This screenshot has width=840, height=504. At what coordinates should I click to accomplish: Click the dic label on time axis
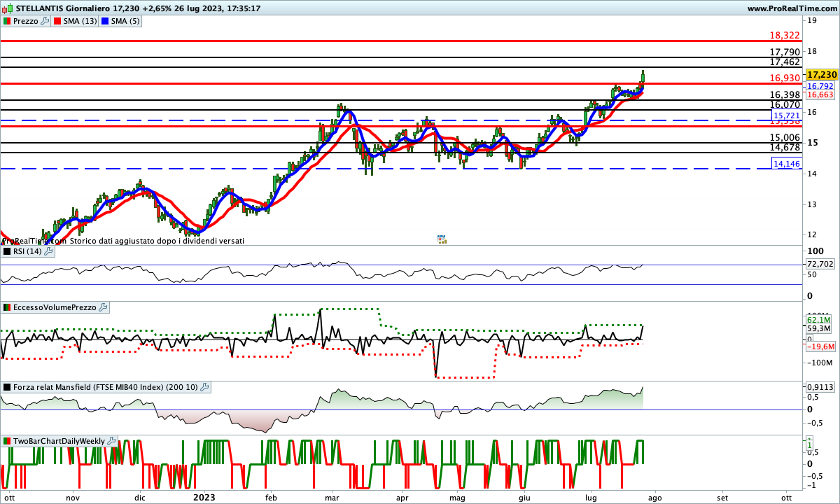click(139, 498)
